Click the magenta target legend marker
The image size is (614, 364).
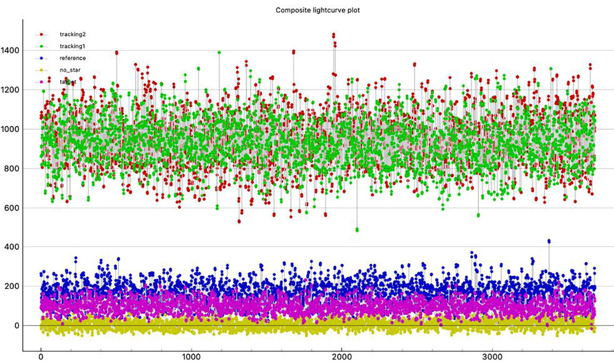42,82
